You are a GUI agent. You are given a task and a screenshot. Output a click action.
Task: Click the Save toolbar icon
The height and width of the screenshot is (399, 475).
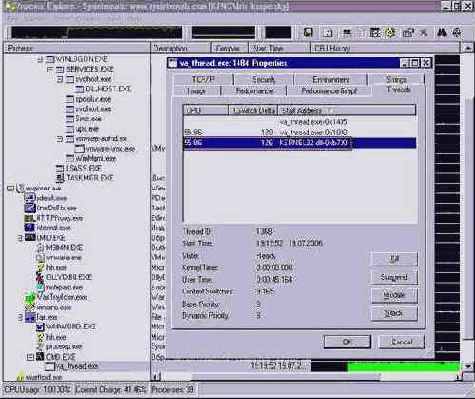[x=308, y=33]
